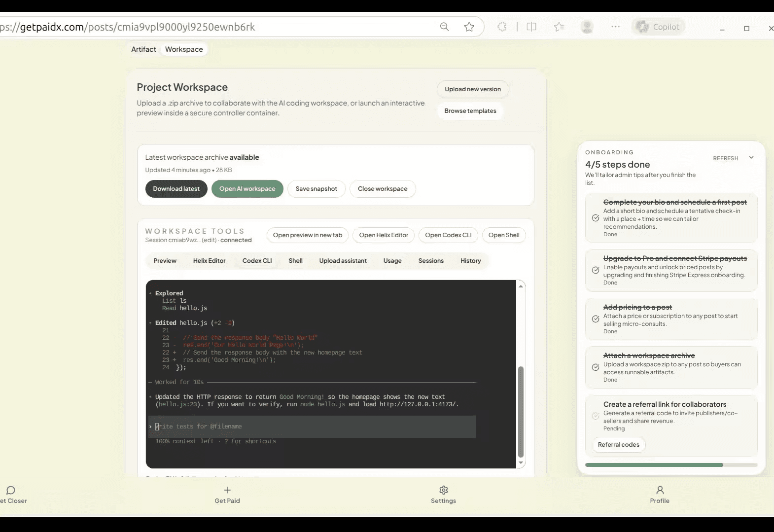Screen dimensions: 774x532
Task: Open Copilot sidebar button
Action: pos(658,27)
